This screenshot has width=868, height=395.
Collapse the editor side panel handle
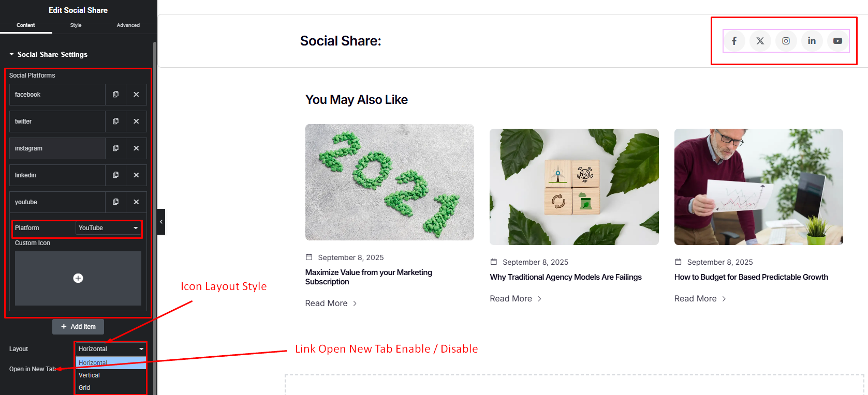[161, 222]
